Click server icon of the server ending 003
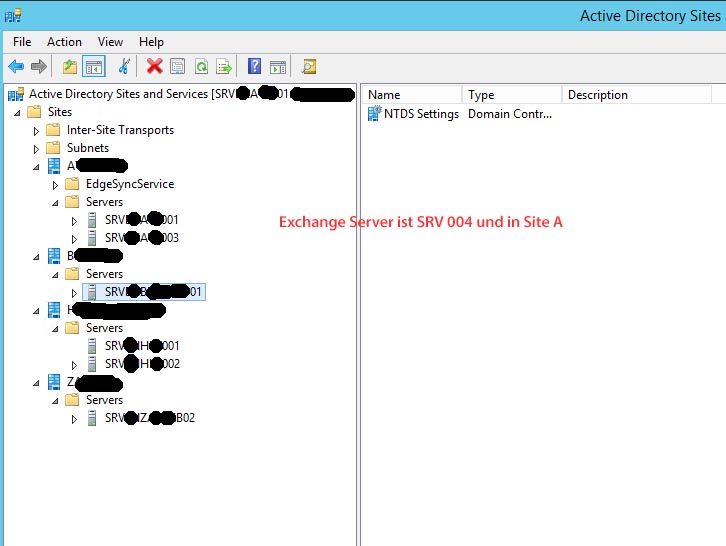This screenshot has height=546, width=726. pos(92,238)
